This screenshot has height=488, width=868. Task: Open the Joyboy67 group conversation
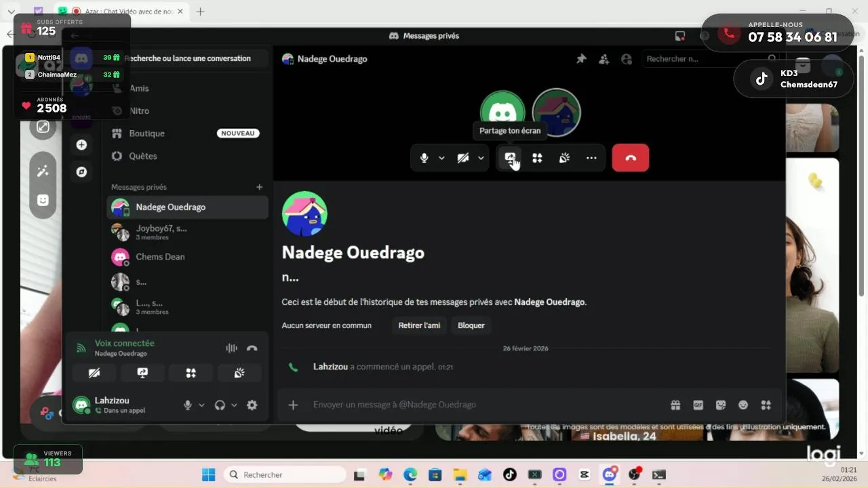(x=188, y=232)
